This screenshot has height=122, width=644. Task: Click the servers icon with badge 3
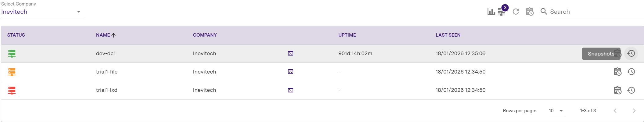pyautogui.click(x=501, y=12)
